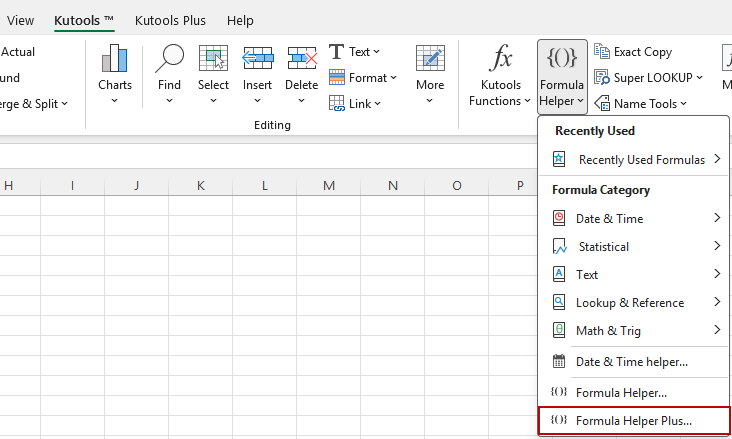732x439 pixels.
Task: Expand the Recently Used Formulas submenu arrow
Action: tap(718, 159)
